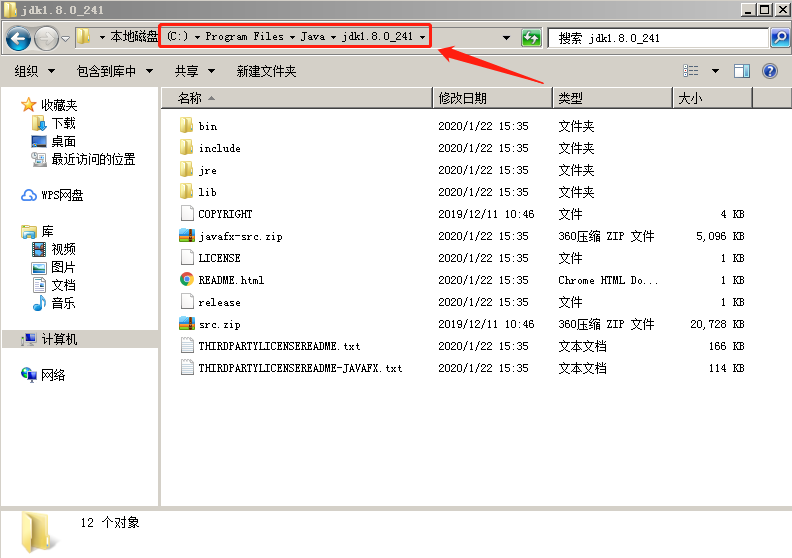Open the view options dropdown arrow
Viewport: 792px width, 558px height.
tap(715, 71)
